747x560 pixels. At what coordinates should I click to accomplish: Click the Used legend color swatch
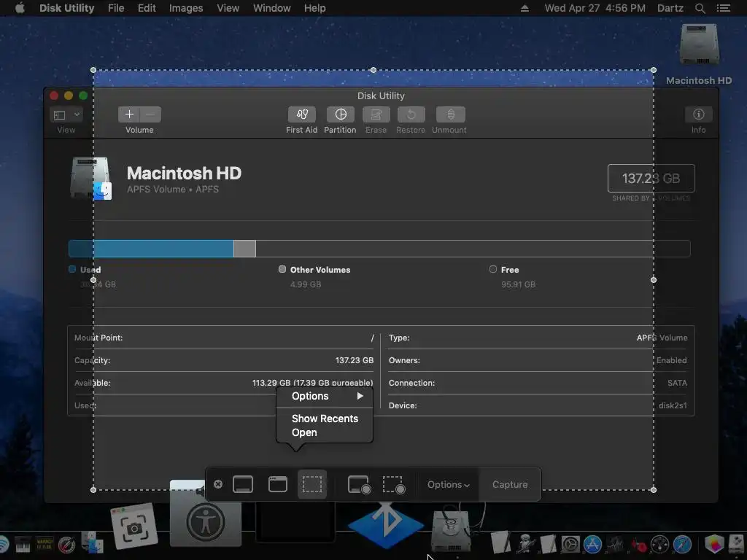(72, 269)
